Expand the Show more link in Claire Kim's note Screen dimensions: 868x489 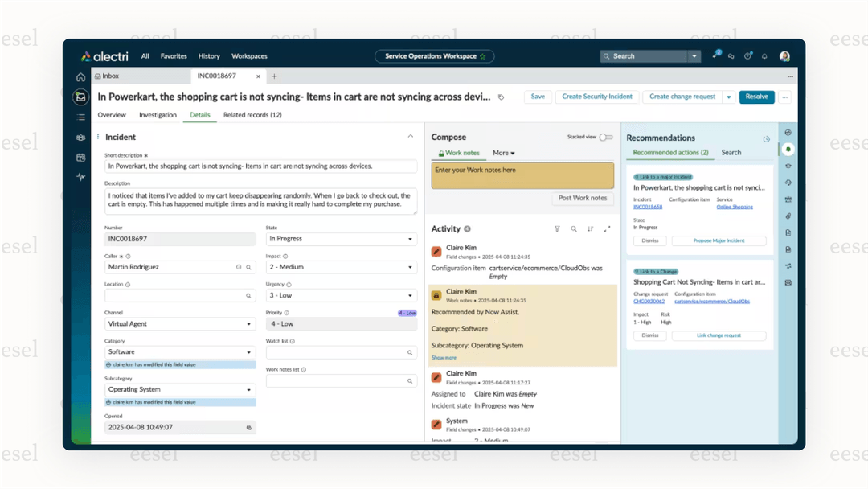444,357
